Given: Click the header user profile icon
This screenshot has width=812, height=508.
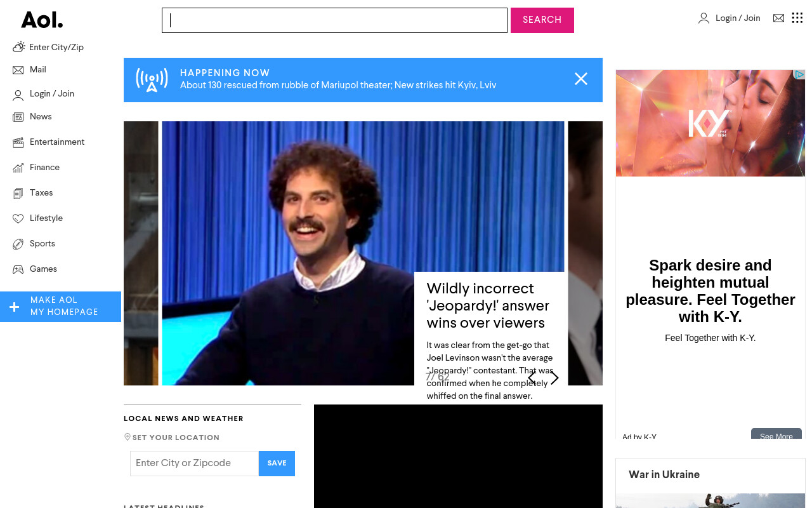Looking at the screenshot, I should (704, 18).
